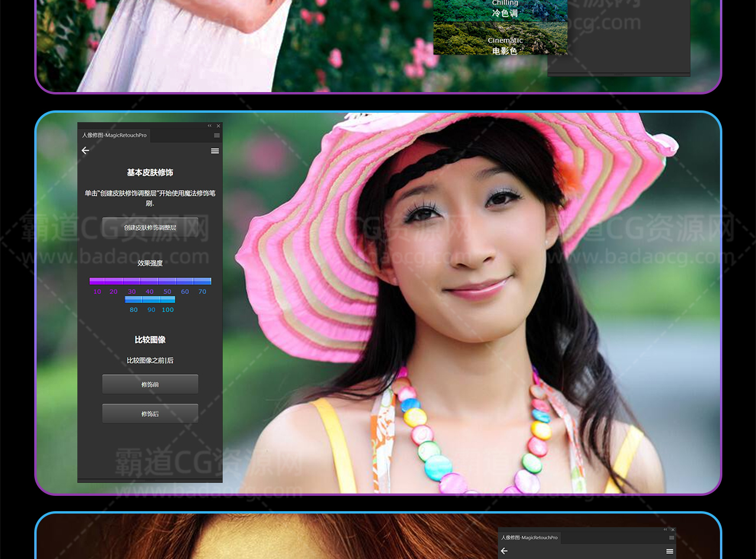
Task: Select MagicRetouchPro tab in bottom panel
Action: point(529,538)
